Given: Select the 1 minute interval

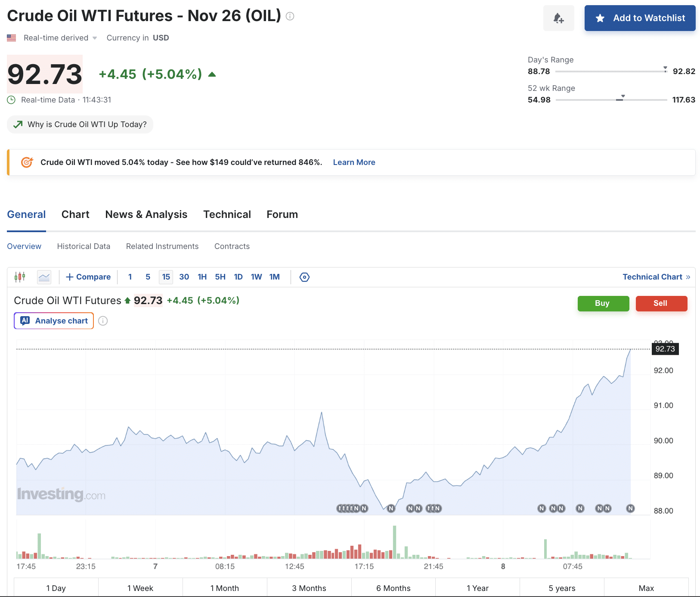Looking at the screenshot, I should coord(130,277).
